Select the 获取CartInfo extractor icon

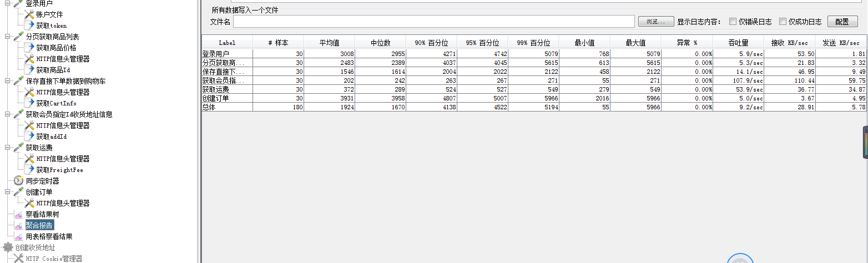29,103
